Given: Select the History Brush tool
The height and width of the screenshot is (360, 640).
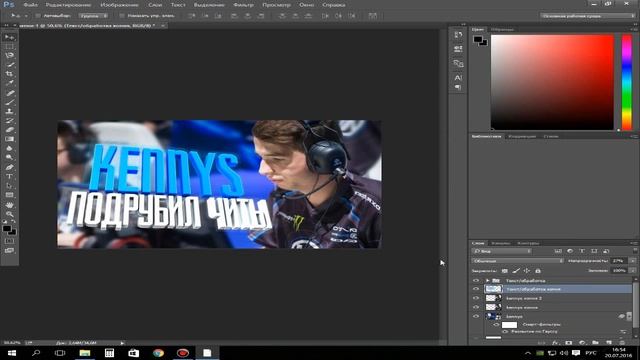Looking at the screenshot, I should point(9,120).
